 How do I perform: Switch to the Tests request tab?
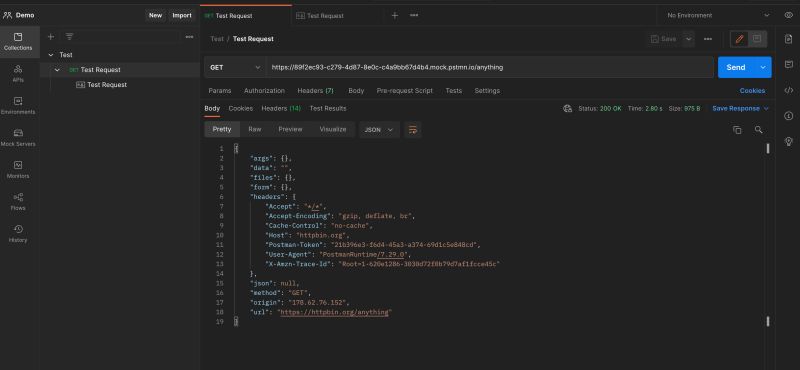[x=454, y=90]
